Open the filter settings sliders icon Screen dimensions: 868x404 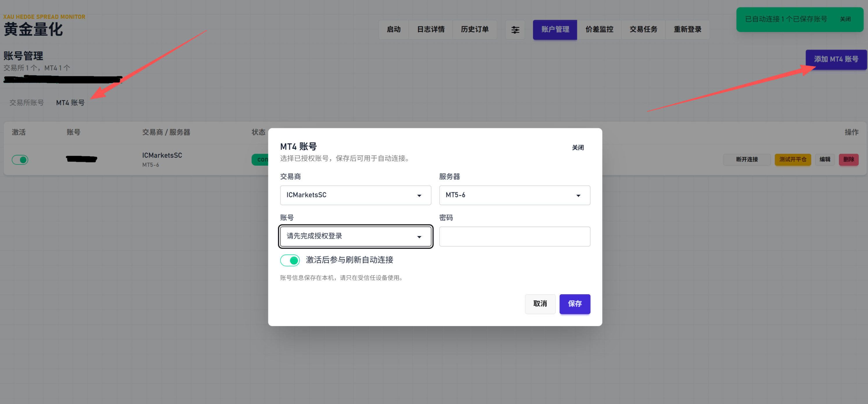[x=515, y=30]
